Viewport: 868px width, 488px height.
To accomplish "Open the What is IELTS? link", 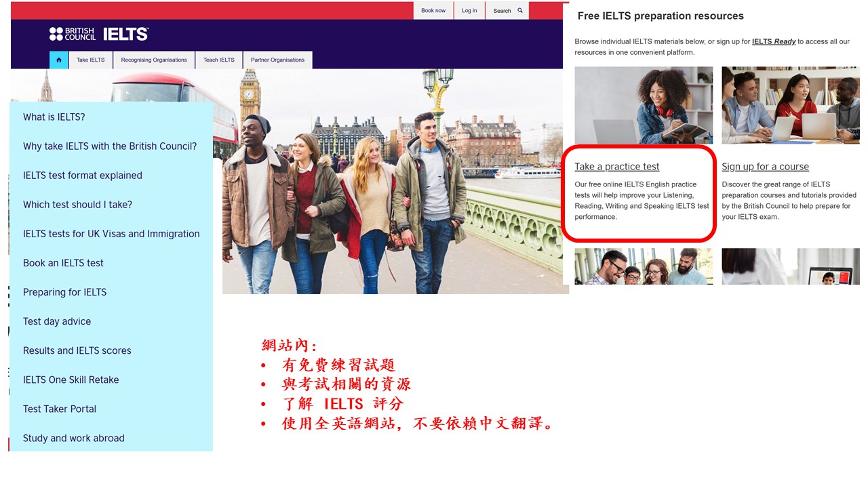I will point(54,117).
